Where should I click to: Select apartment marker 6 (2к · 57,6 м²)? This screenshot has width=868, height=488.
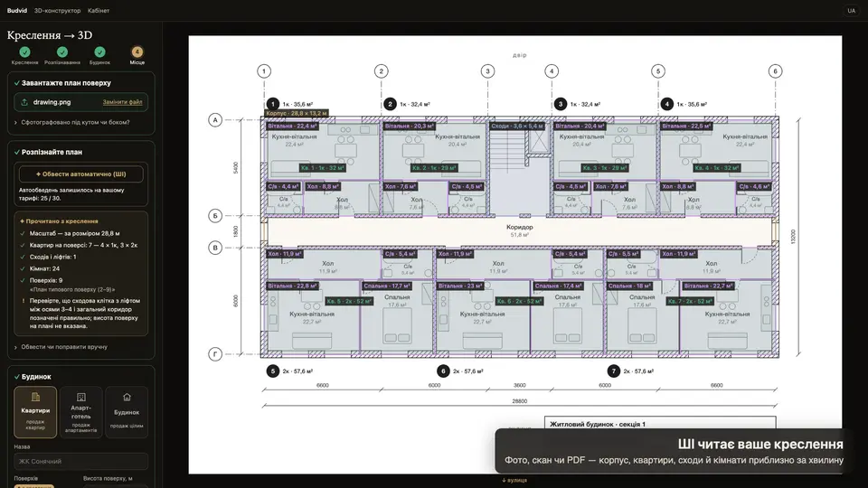pyautogui.click(x=443, y=371)
